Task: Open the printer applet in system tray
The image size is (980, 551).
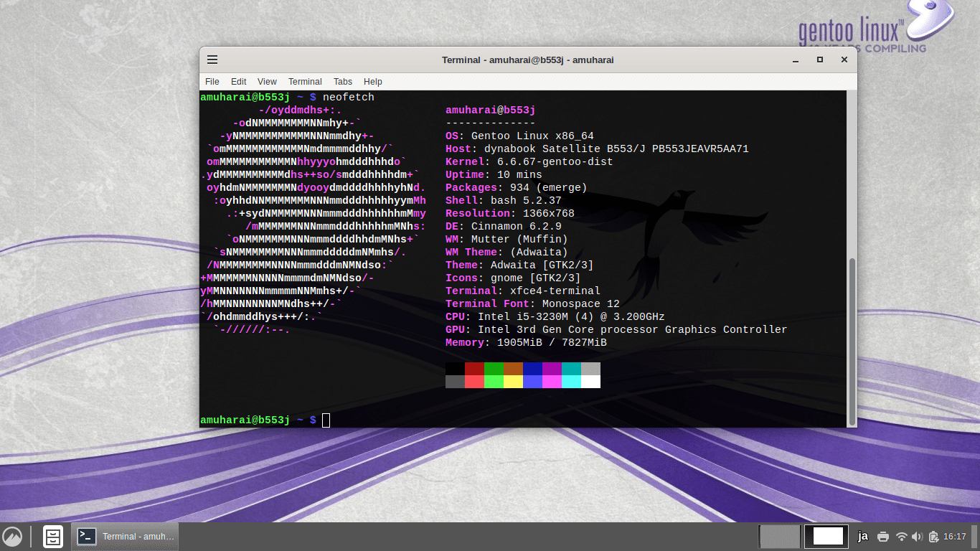Action: click(x=883, y=536)
